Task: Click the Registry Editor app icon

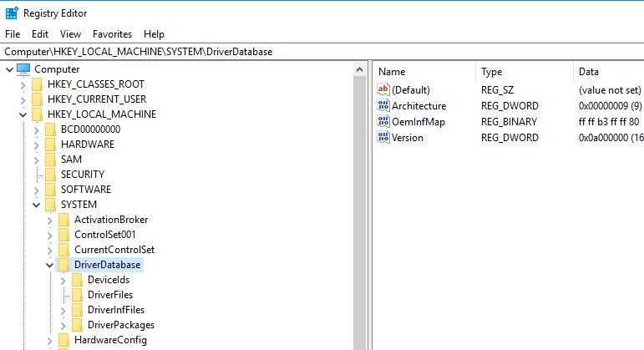Action: (12, 13)
